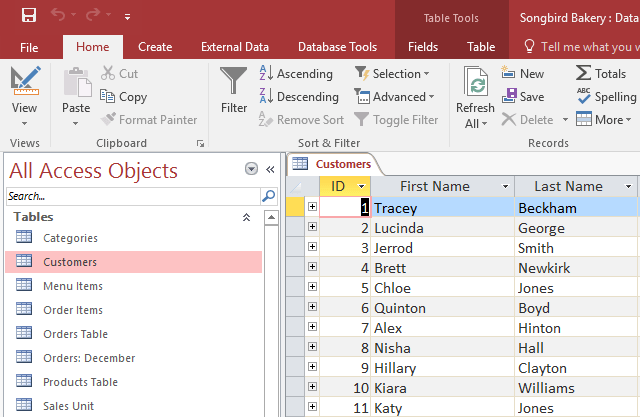Click the Save icon in the title bar
The width and height of the screenshot is (640, 417).
[28, 16]
